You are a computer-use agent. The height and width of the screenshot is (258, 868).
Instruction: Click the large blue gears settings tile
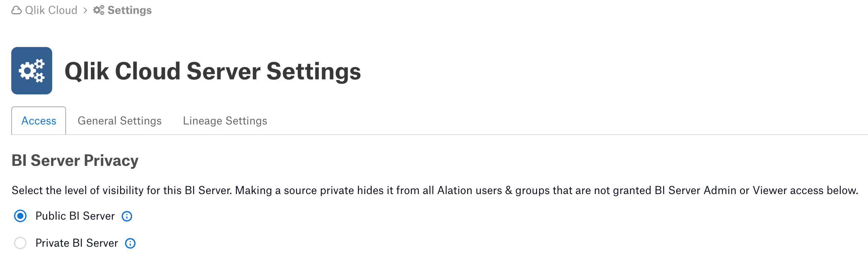pyautogui.click(x=32, y=71)
